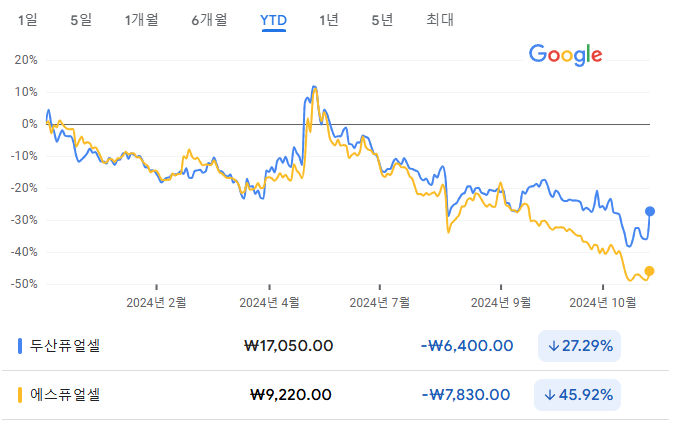Open the 두산퓨얼셀 stock name
678x429 pixels.
(65, 346)
